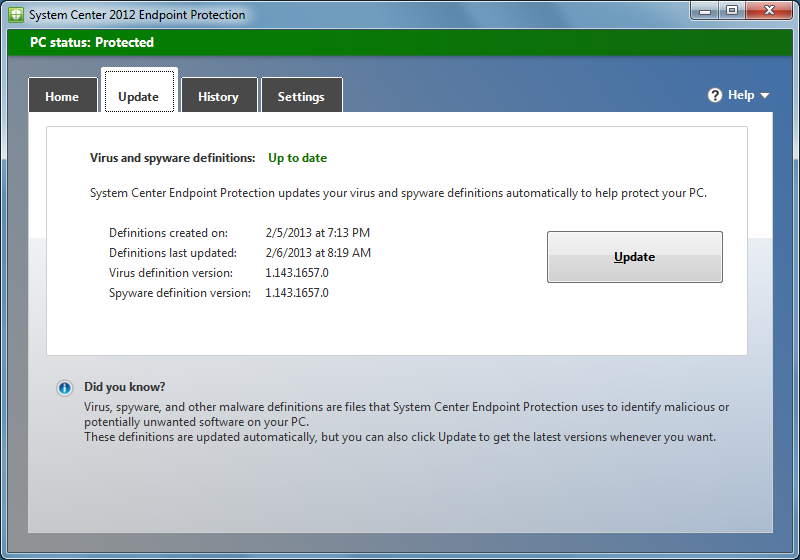Select the '2/6/2013 at 8:19 AM' value

point(318,253)
